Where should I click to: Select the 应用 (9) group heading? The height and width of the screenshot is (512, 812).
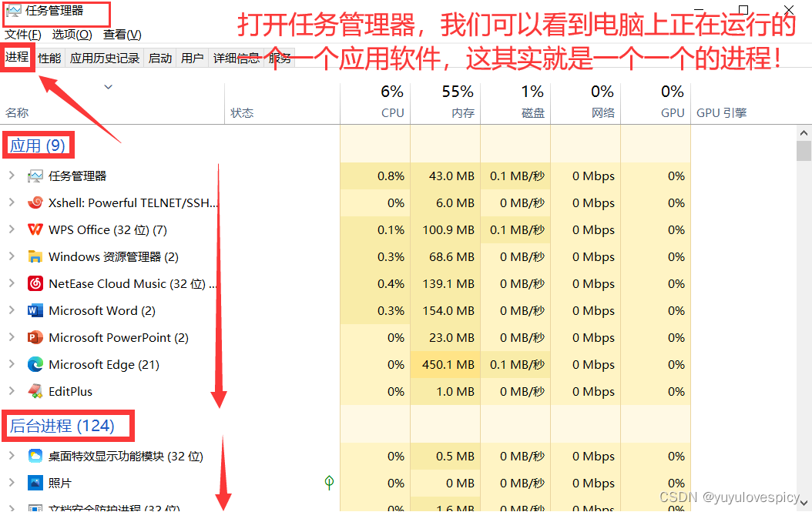point(38,146)
